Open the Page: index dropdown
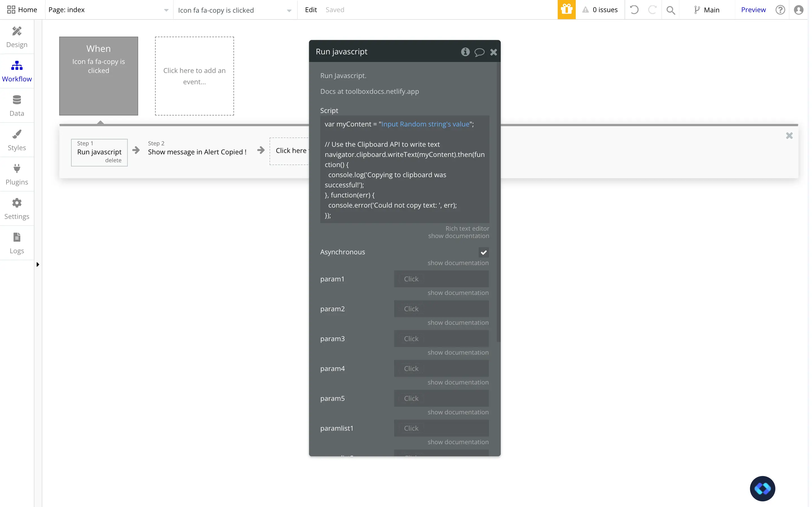The width and height of the screenshot is (812, 507). click(x=108, y=10)
